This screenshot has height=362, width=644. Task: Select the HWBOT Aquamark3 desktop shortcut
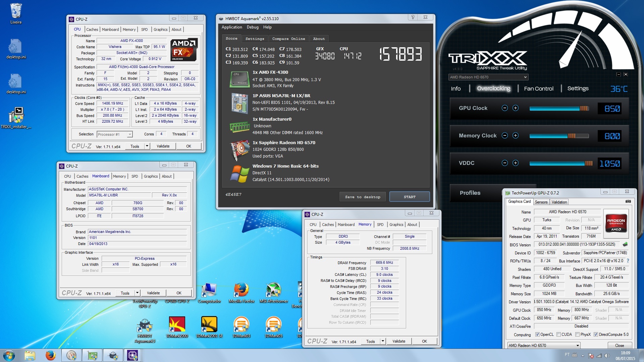point(145,330)
